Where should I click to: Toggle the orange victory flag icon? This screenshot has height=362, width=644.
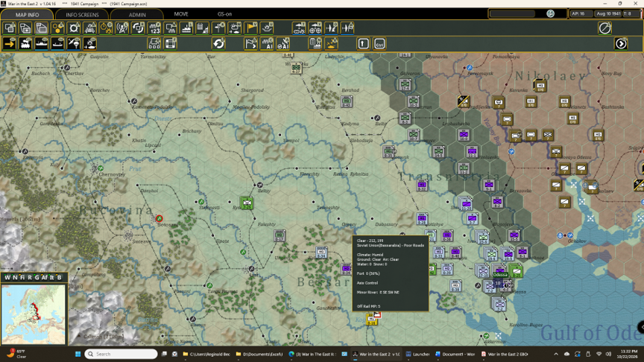coord(250,28)
